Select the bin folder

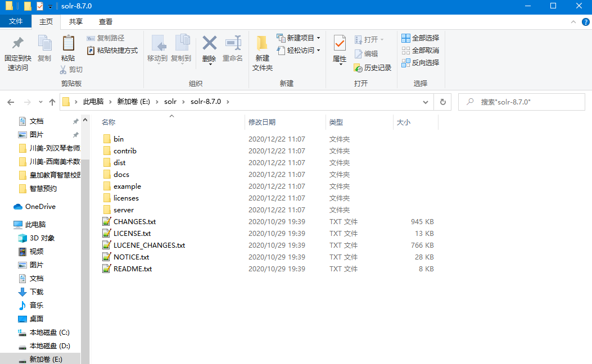(119, 139)
